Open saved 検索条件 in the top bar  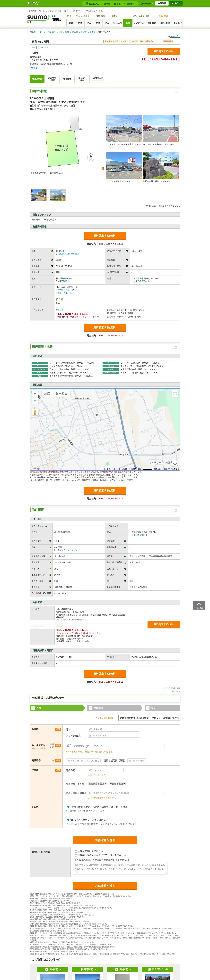tap(129, 3)
